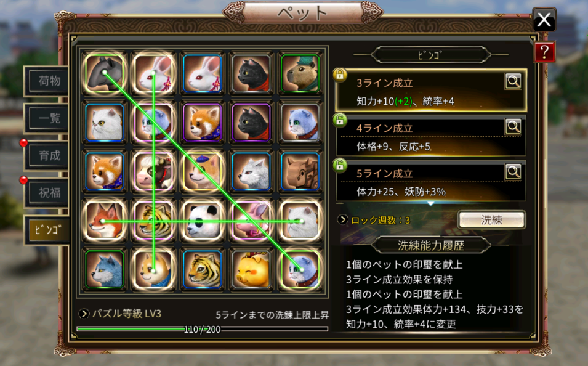The height and width of the screenshot is (366, 588).
Task: Select the panda pet tile
Action: coord(202,221)
